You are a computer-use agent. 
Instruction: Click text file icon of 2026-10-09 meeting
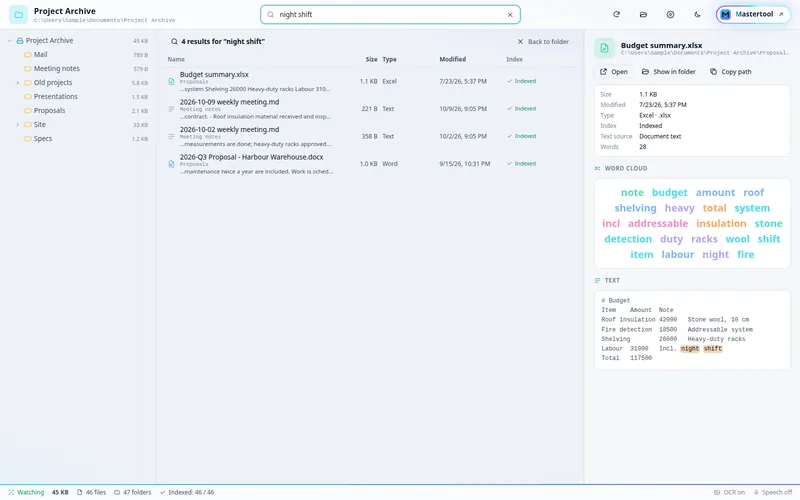pyautogui.click(x=171, y=109)
